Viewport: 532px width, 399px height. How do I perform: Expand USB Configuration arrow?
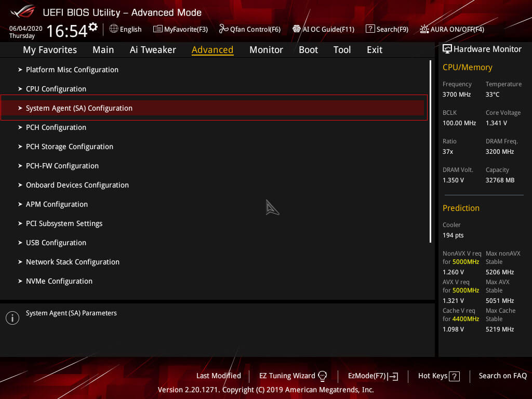point(20,243)
